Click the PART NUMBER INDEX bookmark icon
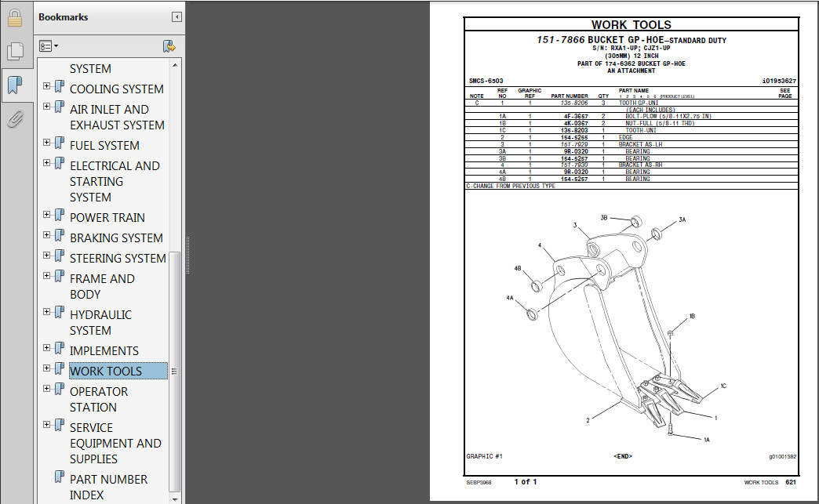Image resolution: width=819 pixels, height=504 pixels. point(60,477)
